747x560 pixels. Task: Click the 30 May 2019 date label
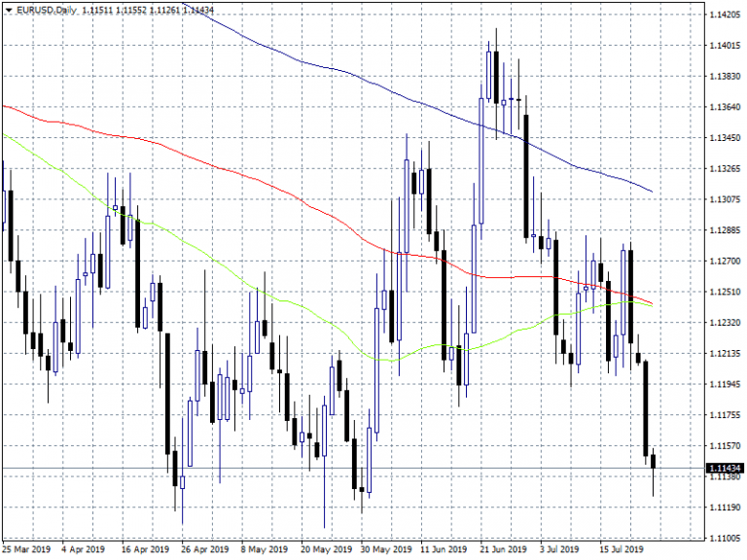tap(386, 549)
